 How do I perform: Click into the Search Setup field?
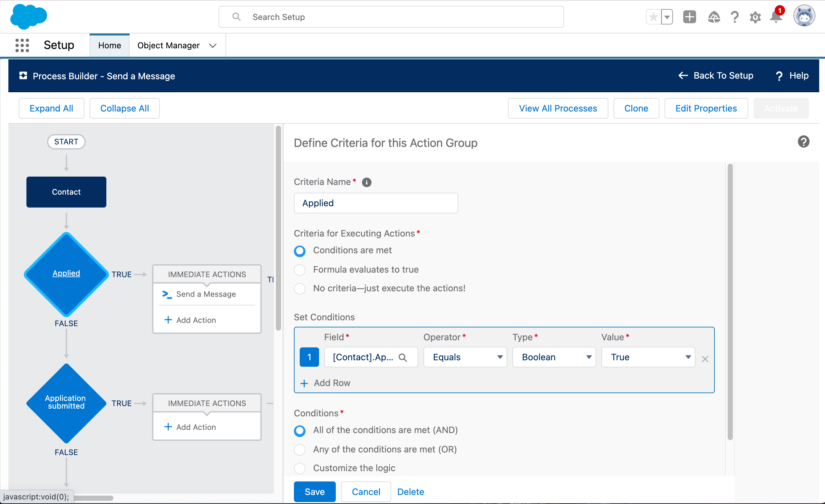[391, 17]
